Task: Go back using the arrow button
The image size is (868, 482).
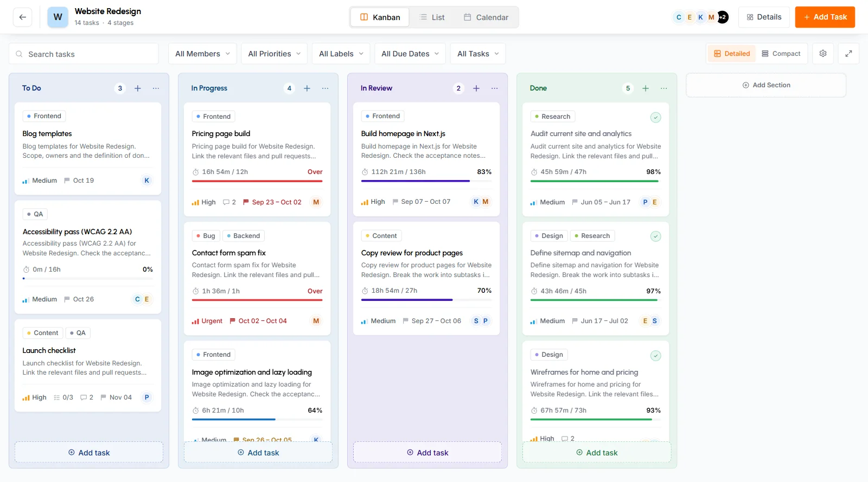Action: (22, 17)
